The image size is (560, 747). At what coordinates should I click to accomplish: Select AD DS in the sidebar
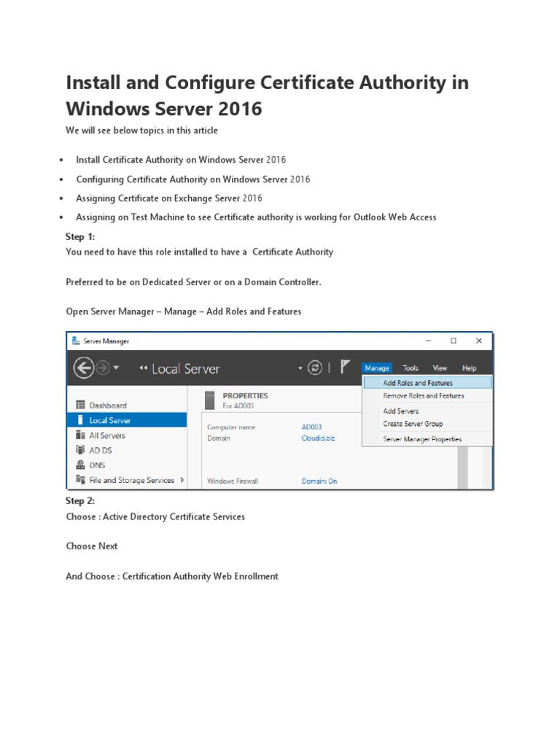(127, 449)
